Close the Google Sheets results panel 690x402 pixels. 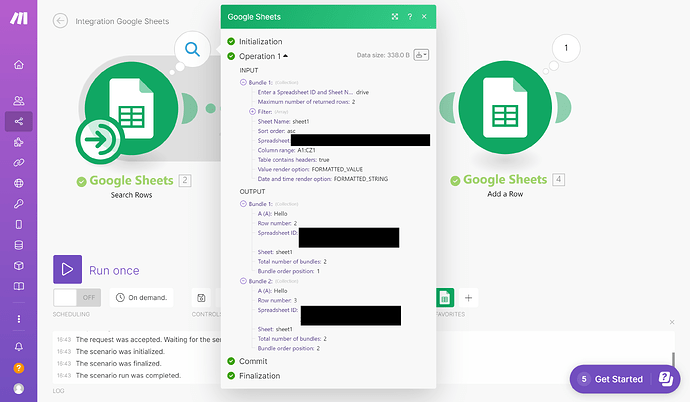tap(424, 17)
